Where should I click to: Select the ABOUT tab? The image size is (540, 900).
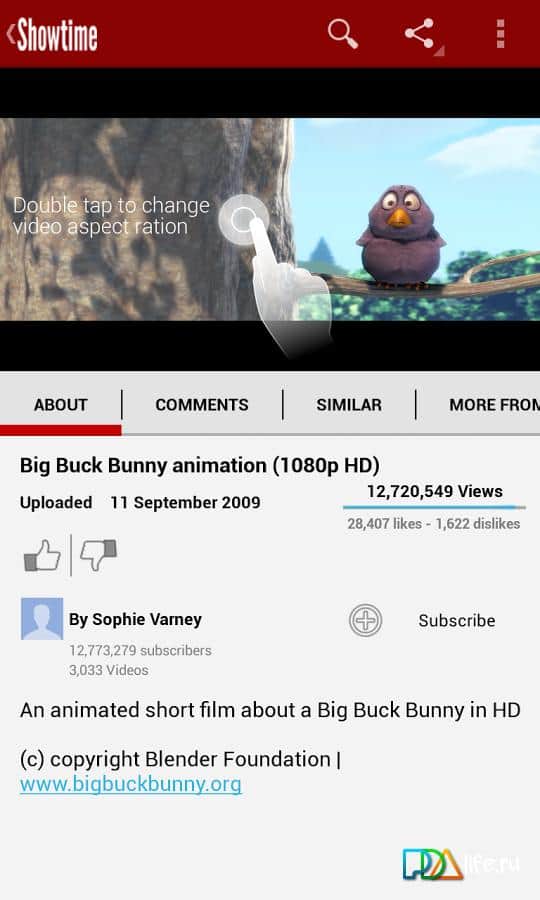60,405
